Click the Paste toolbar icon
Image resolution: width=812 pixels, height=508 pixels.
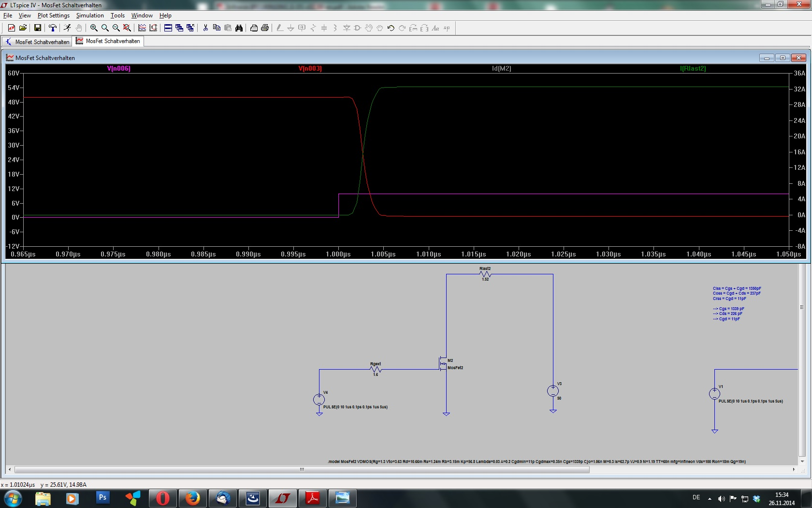tap(228, 28)
